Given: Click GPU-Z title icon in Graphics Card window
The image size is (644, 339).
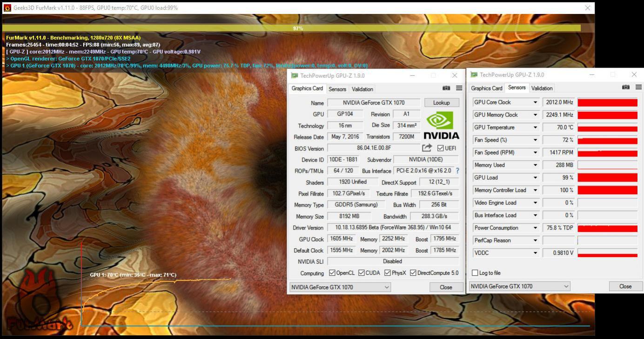Looking at the screenshot, I should [x=294, y=75].
